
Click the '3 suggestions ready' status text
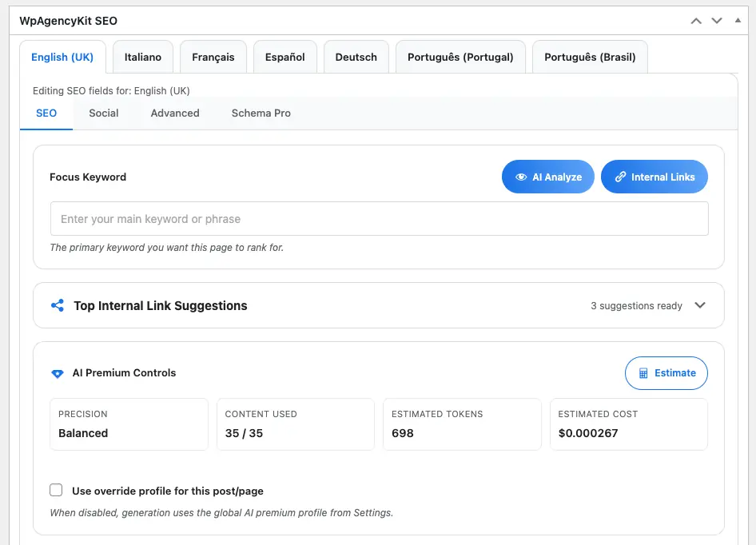(636, 306)
